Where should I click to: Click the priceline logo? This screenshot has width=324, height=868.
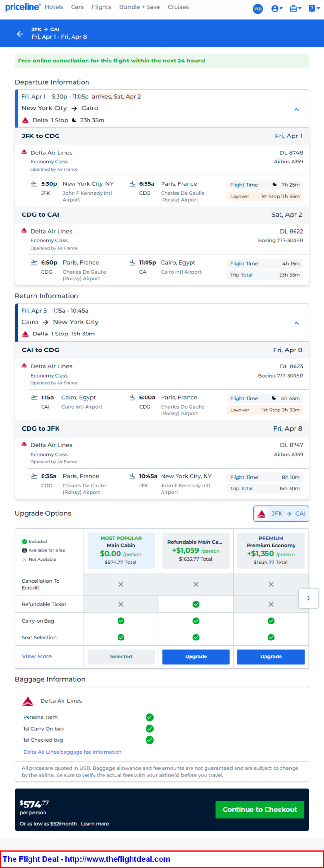[x=22, y=7]
